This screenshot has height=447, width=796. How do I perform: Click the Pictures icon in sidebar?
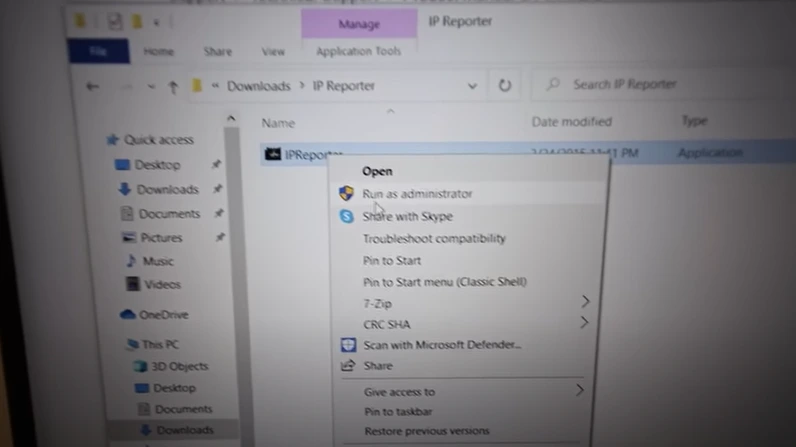pos(129,237)
